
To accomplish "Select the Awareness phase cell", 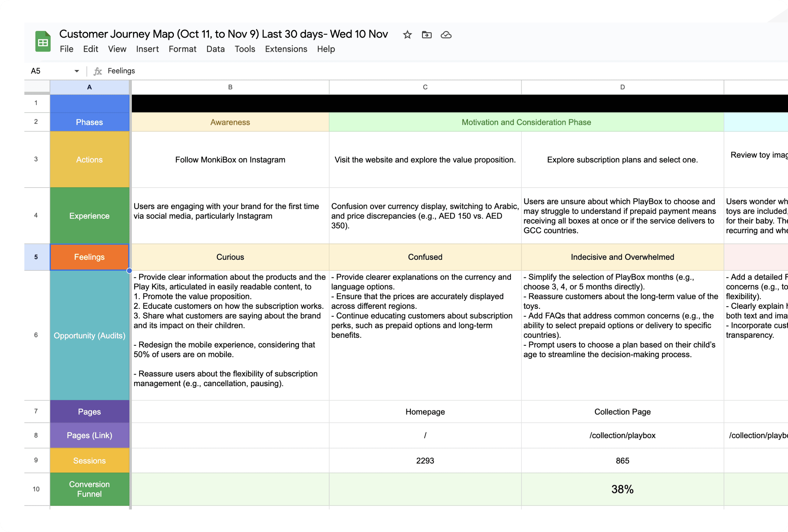I will point(230,122).
